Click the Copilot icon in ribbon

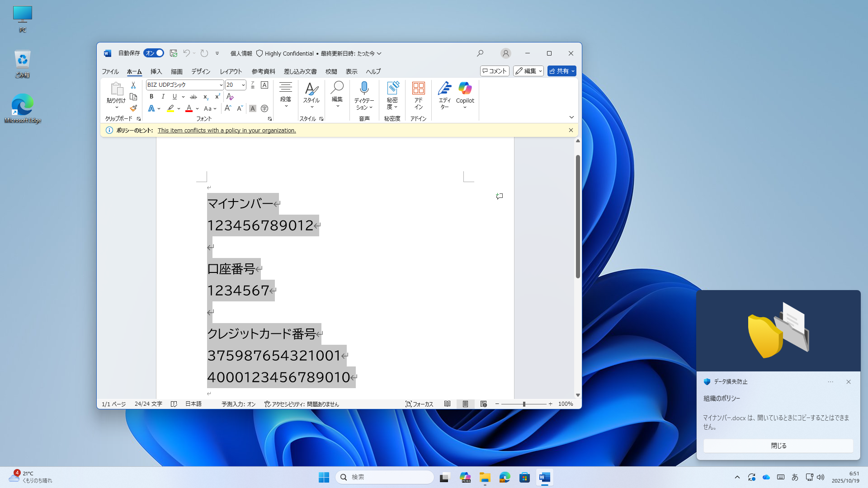(465, 89)
